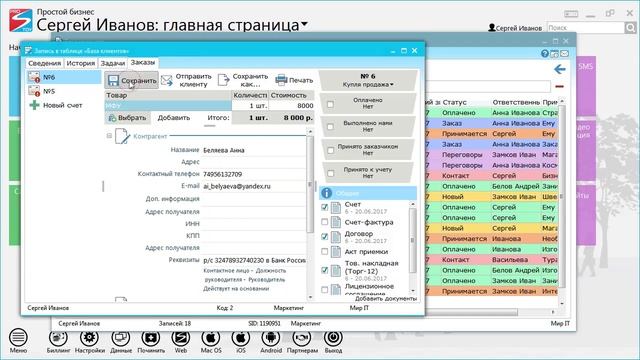Click the Выход power icon
The image size is (640, 360).
click(x=333, y=338)
